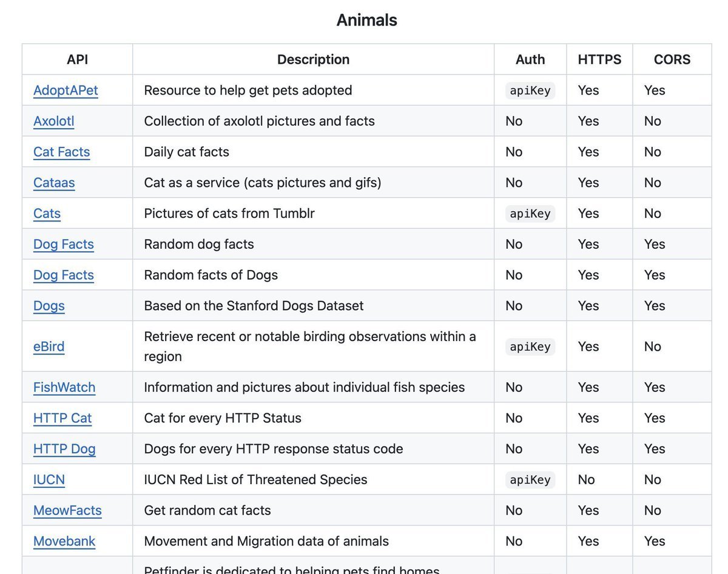This screenshot has width=728, height=574.
Task: Open Dog Facts link beside 'Random facts of Dogs'
Action: pyautogui.click(x=64, y=275)
